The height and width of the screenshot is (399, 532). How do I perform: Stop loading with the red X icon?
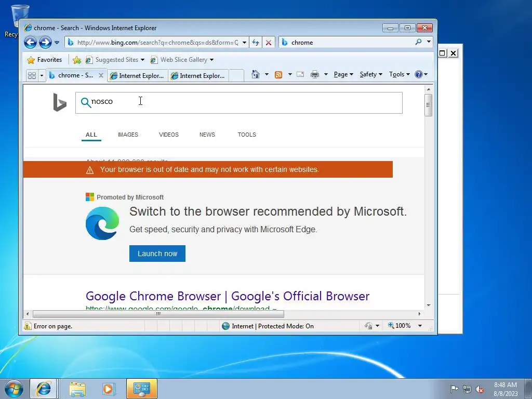click(269, 43)
